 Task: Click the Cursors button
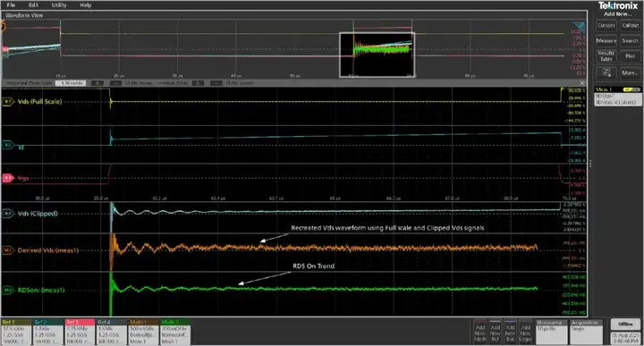coord(606,25)
